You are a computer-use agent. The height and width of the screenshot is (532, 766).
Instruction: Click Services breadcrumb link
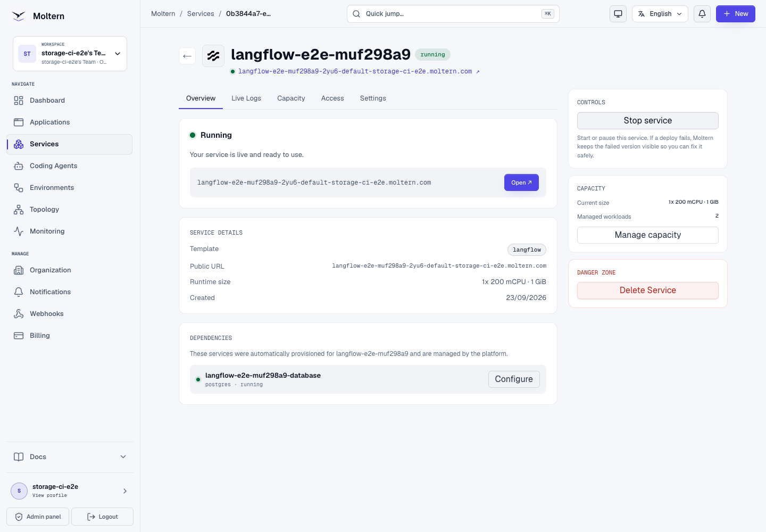click(201, 14)
